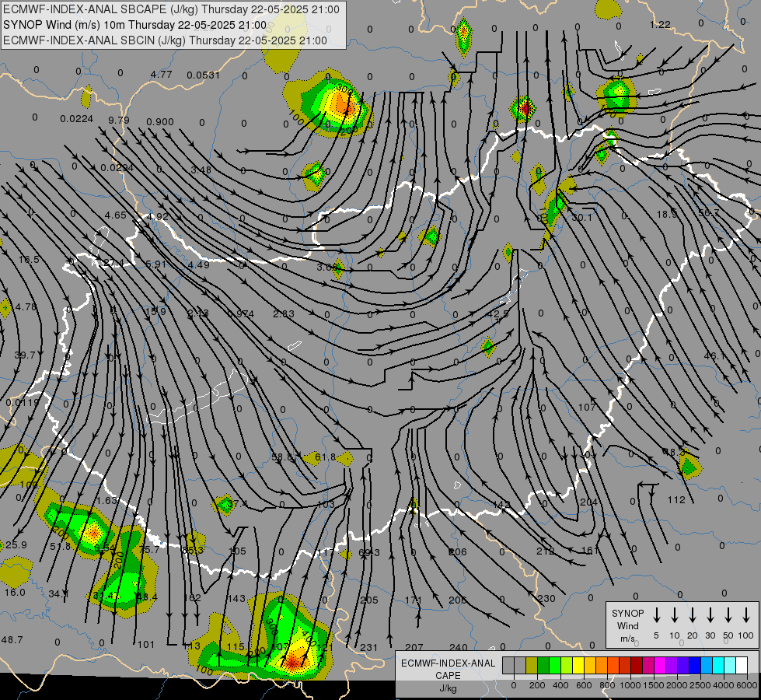Click the map value 0.974
The image size is (761, 700).
241,314
